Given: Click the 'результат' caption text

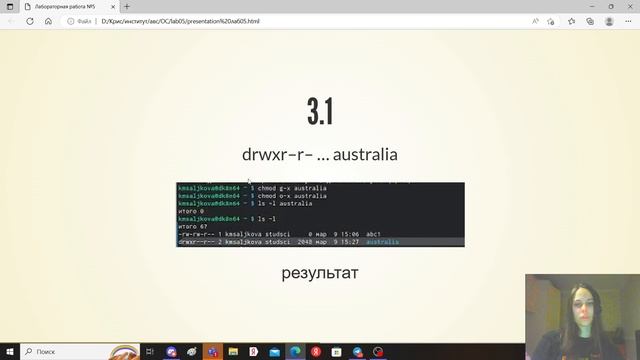Looking at the screenshot, I should coord(320,273).
